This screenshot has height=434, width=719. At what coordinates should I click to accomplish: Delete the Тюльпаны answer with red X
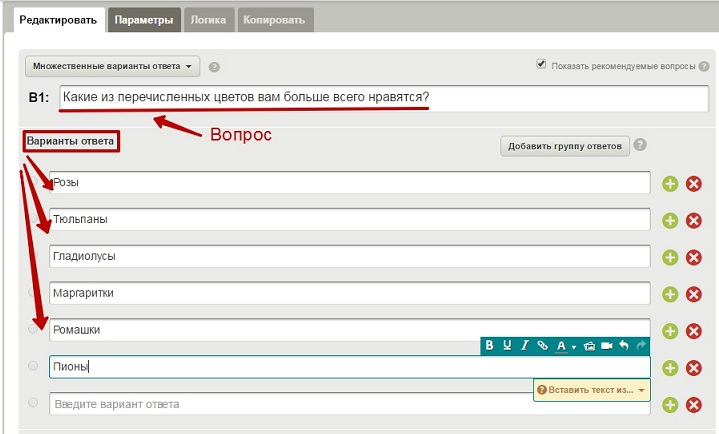pyautogui.click(x=693, y=220)
